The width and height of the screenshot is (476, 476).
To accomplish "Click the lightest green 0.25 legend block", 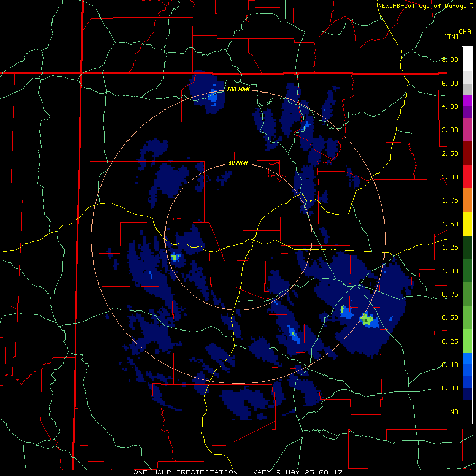I will (x=467, y=341).
